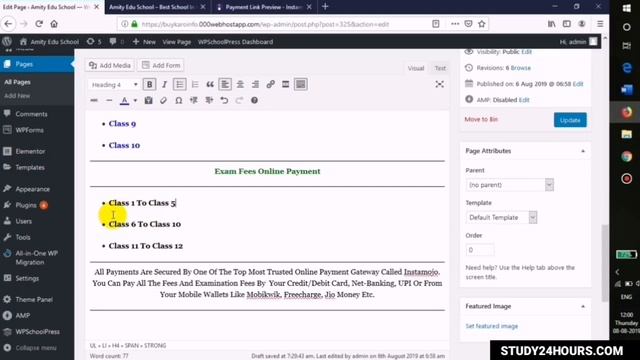Screen dimensions: 640x360
Task: Open the Template dropdown
Action: (x=501, y=217)
